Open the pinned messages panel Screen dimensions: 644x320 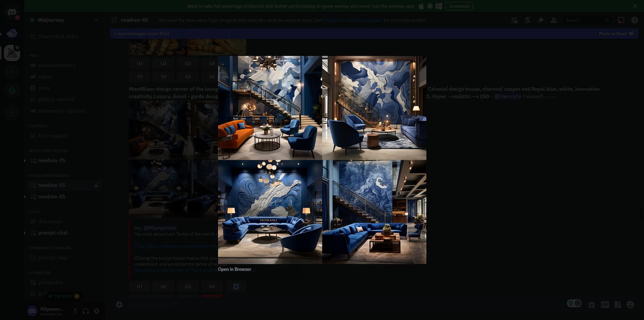pyautogui.click(x=540, y=20)
